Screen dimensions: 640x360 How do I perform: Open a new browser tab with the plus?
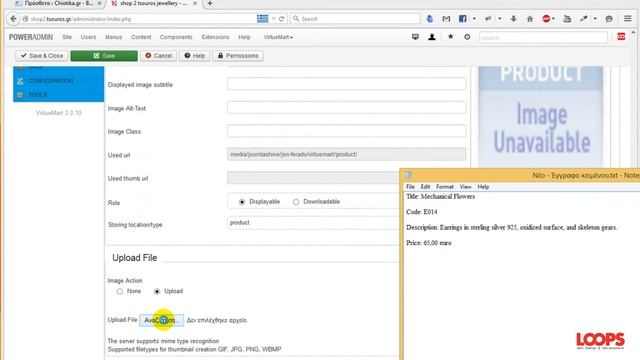point(210,3)
